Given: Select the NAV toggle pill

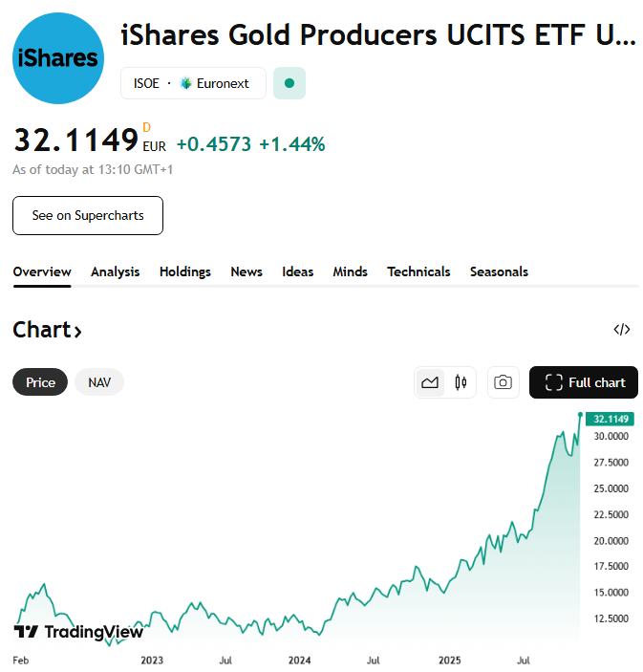Looking at the screenshot, I should (x=99, y=382).
